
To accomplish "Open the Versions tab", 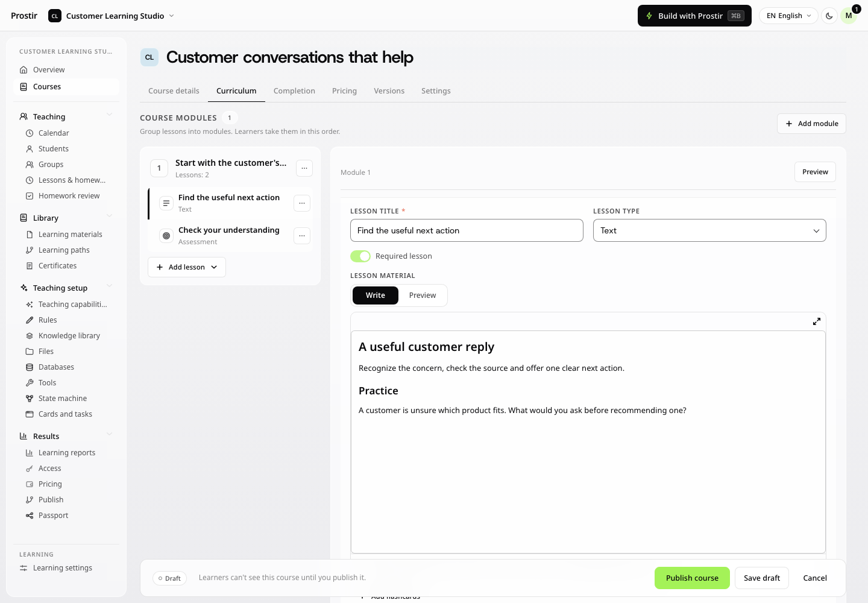I will (389, 91).
